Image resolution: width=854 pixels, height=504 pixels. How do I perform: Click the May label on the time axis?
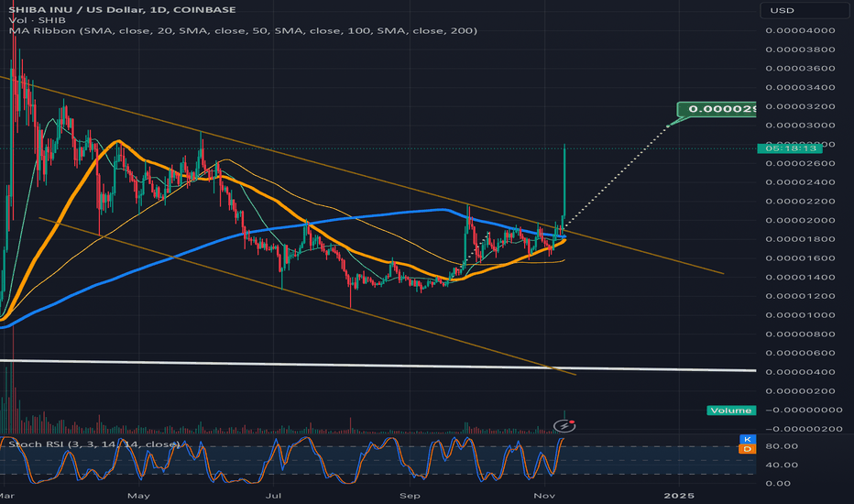click(138, 495)
